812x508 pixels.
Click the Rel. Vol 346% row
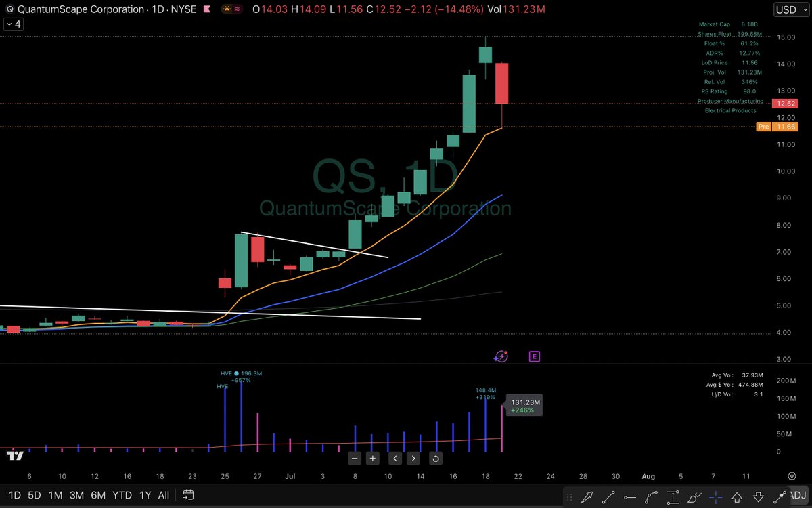point(730,81)
